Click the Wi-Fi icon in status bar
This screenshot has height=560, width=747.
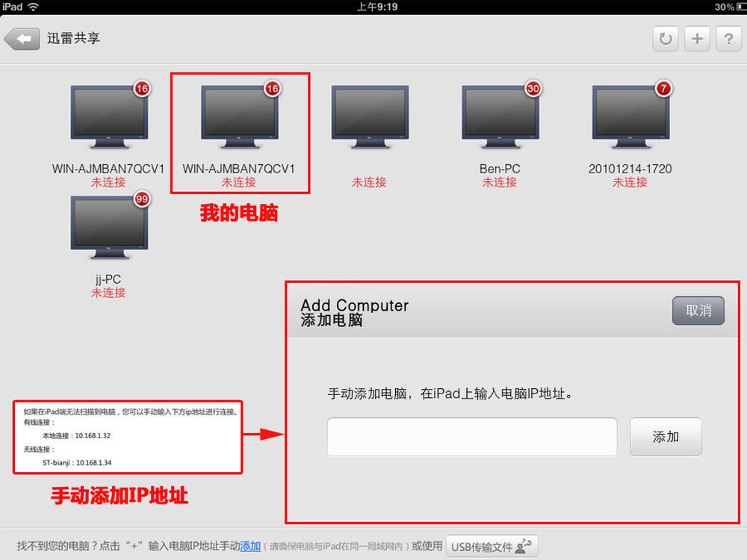point(34,7)
